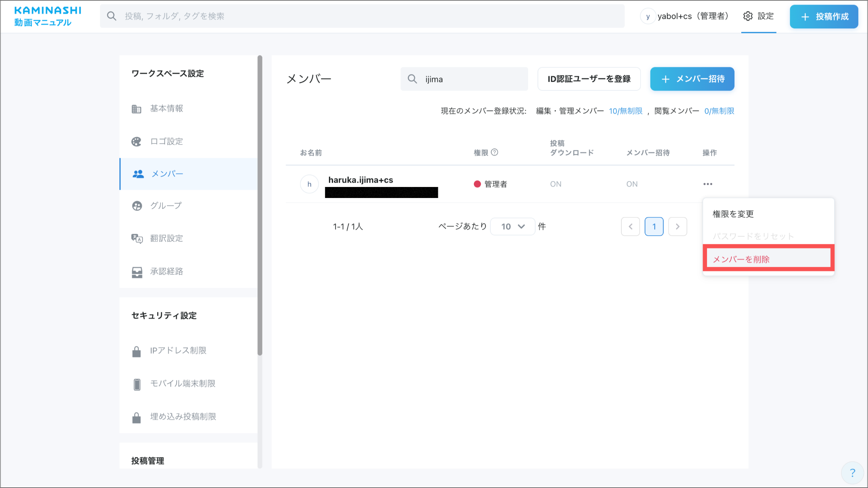Choose 権限を変更 in the context menu
This screenshot has height=488, width=868.
click(x=733, y=214)
